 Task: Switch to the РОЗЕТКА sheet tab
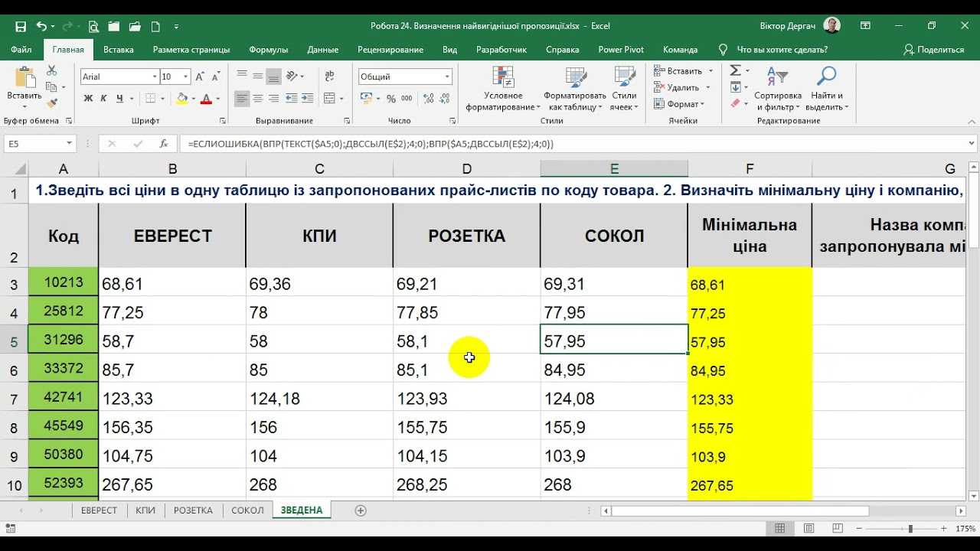(193, 510)
